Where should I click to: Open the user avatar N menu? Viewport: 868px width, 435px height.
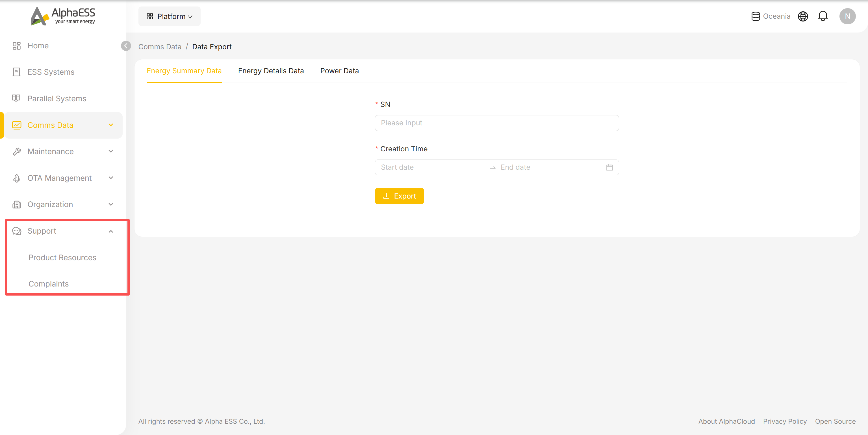pos(847,16)
